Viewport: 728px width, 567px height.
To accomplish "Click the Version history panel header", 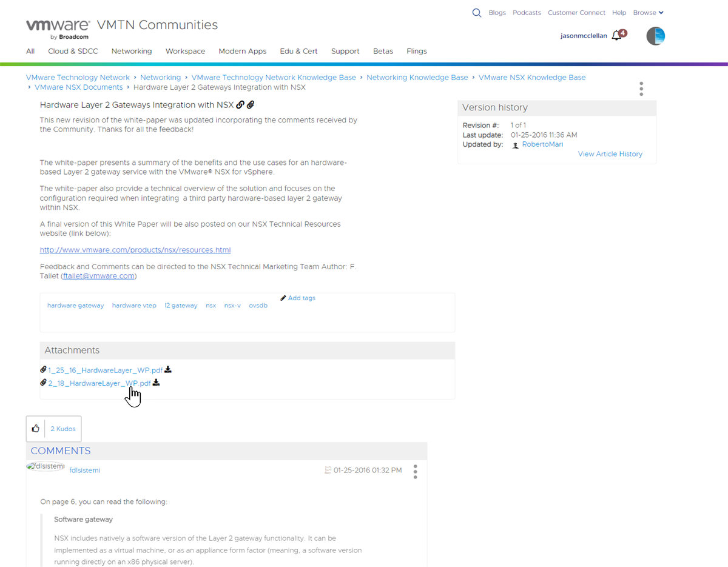I will [557, 107].
